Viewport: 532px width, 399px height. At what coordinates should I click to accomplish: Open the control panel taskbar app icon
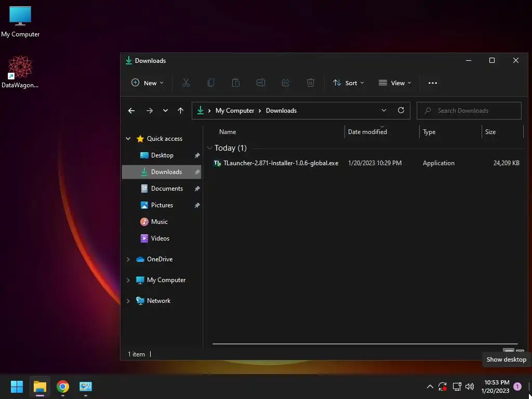click(x=86, y=387)
